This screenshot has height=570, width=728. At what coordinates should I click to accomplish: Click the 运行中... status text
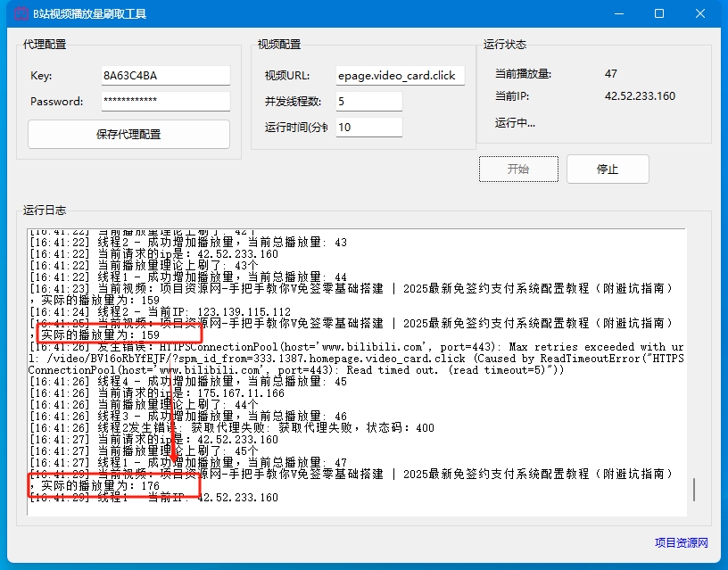(x=515, y=123)
